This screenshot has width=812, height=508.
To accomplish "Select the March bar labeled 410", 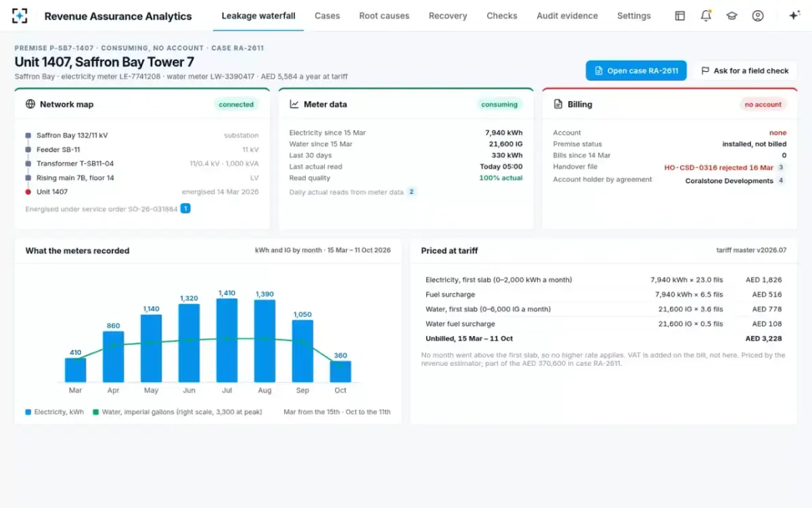I will pyautogui.click(x=75, y=370).
